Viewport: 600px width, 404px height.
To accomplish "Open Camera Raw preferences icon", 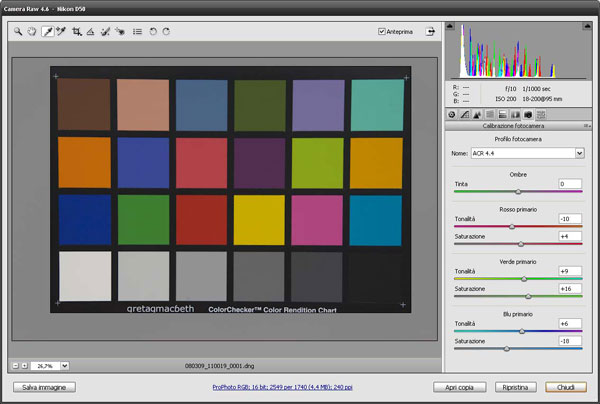I will point(137,32).
